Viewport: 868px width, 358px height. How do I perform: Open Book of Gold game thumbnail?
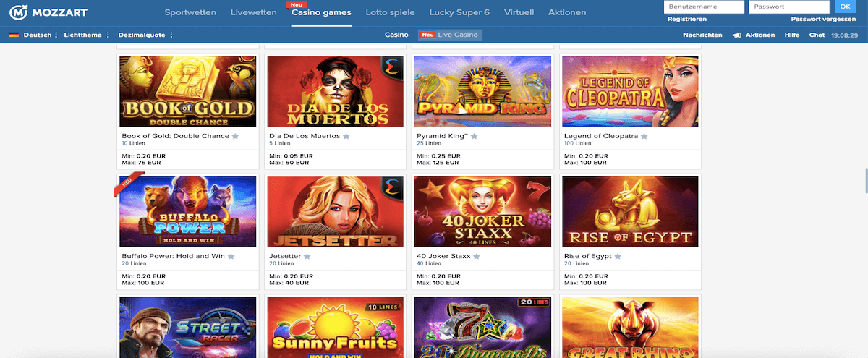187,92
